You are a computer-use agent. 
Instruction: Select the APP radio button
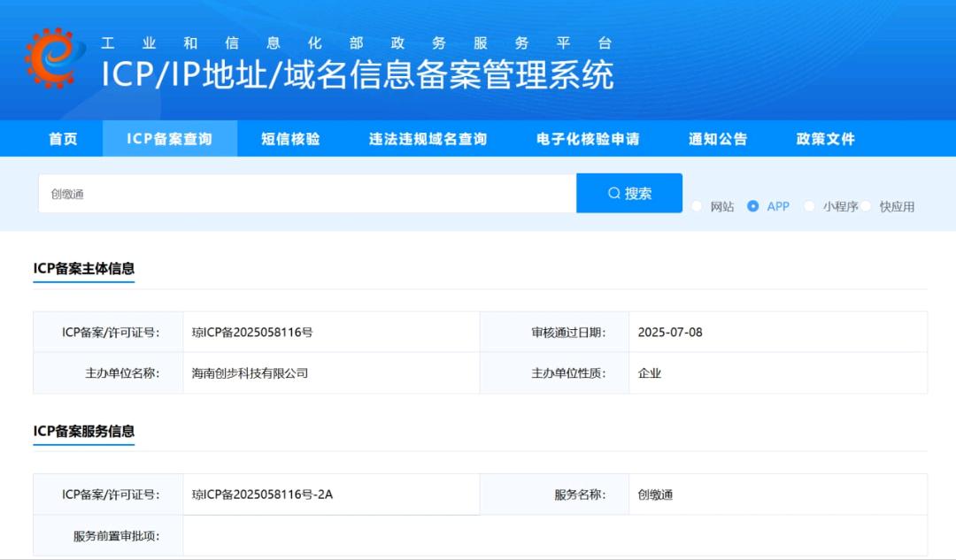click(x=752, y=206)
